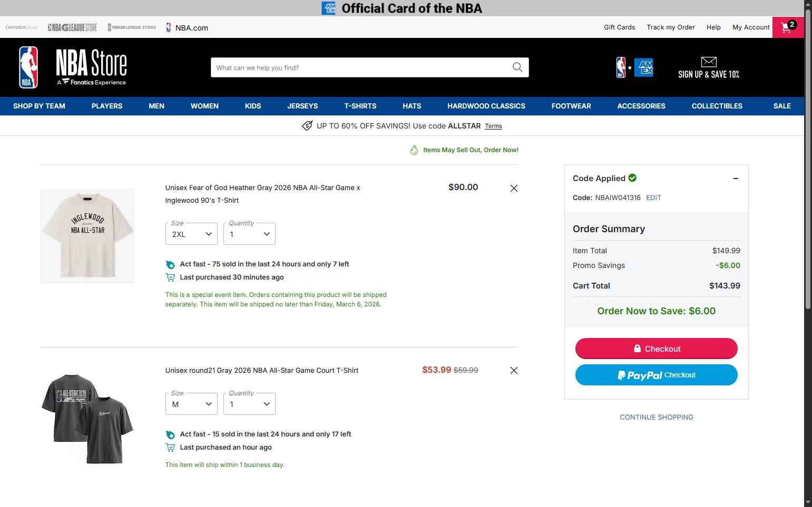Viewport: 812px width, 507px height.
Task: Open the quantity dropdown for round21 shirt
Action: point(249,404)
